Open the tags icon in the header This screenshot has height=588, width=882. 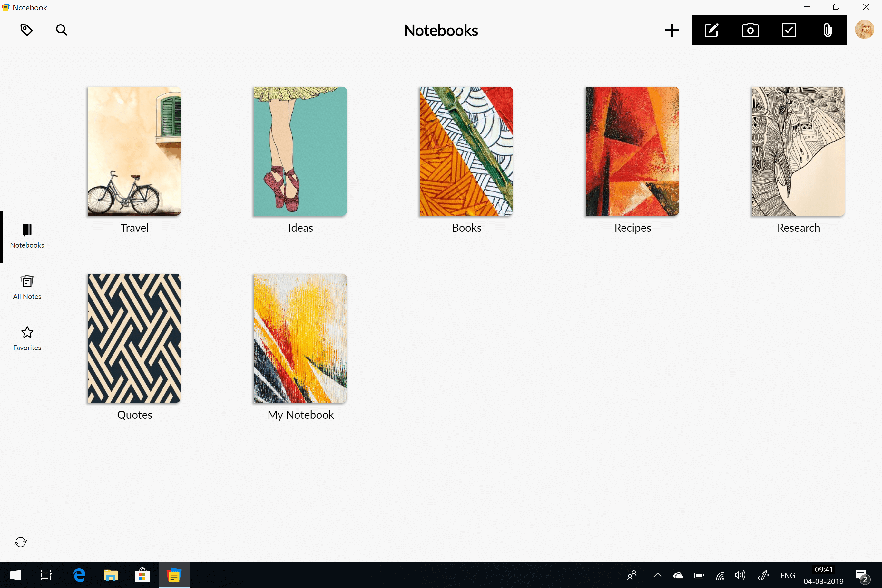click(26, 30)
